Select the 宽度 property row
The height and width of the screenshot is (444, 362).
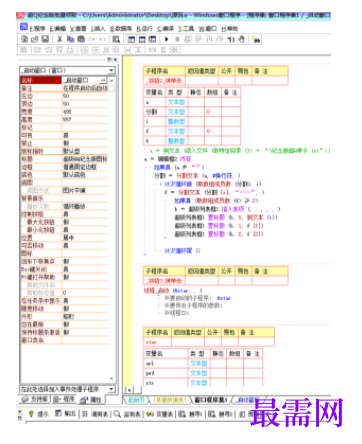[x=64, y=112]
